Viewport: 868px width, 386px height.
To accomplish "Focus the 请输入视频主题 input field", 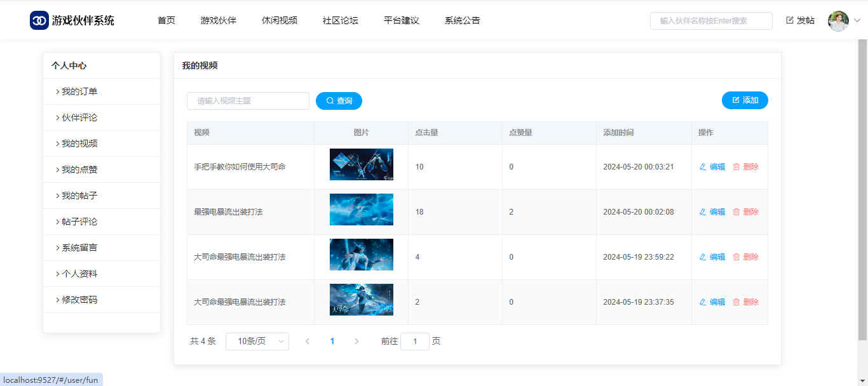I will pos(248,101).
